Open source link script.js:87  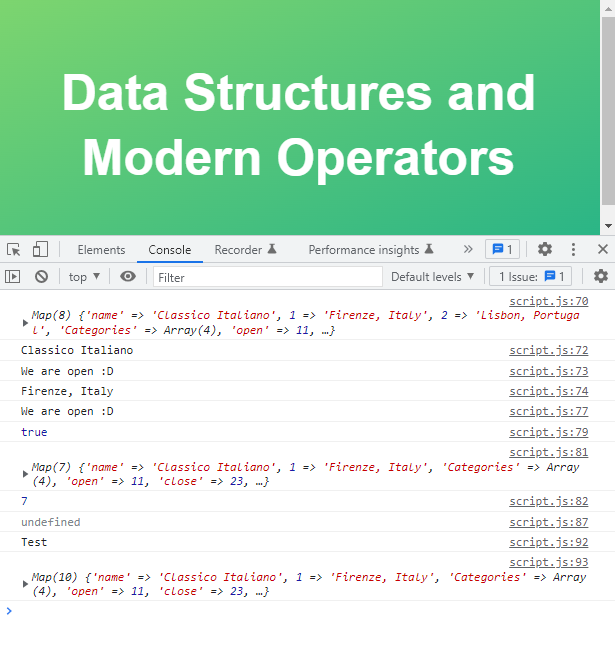tap(549, 522)
